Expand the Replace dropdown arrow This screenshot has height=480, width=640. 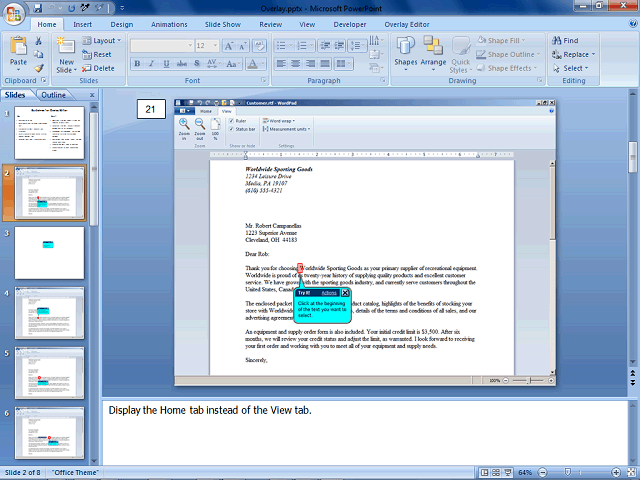[x=593, y=54]
